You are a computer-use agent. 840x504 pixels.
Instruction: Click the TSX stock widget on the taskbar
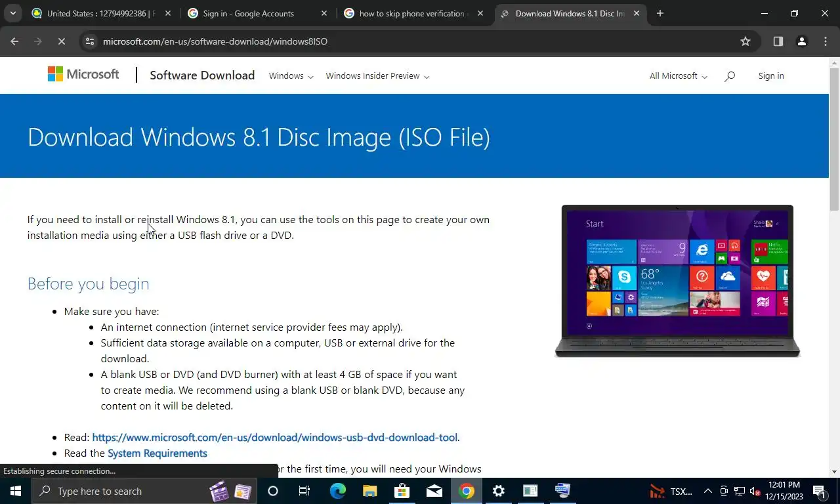(671, 491)
